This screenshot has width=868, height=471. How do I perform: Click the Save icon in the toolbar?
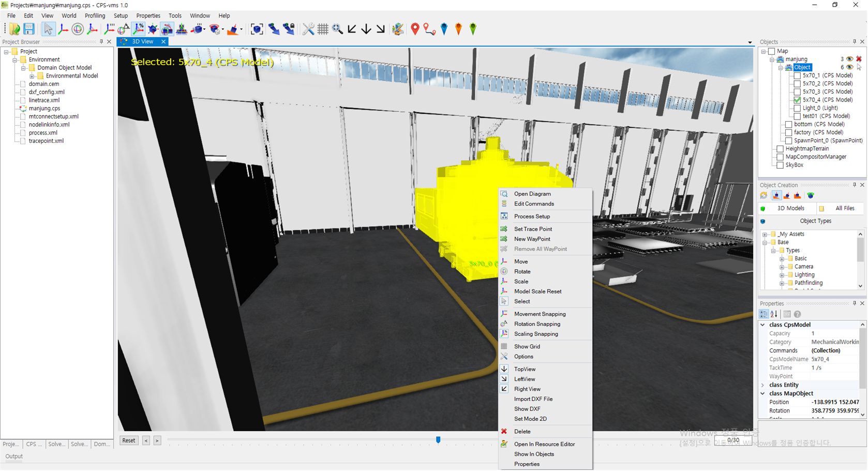point(29,29)
